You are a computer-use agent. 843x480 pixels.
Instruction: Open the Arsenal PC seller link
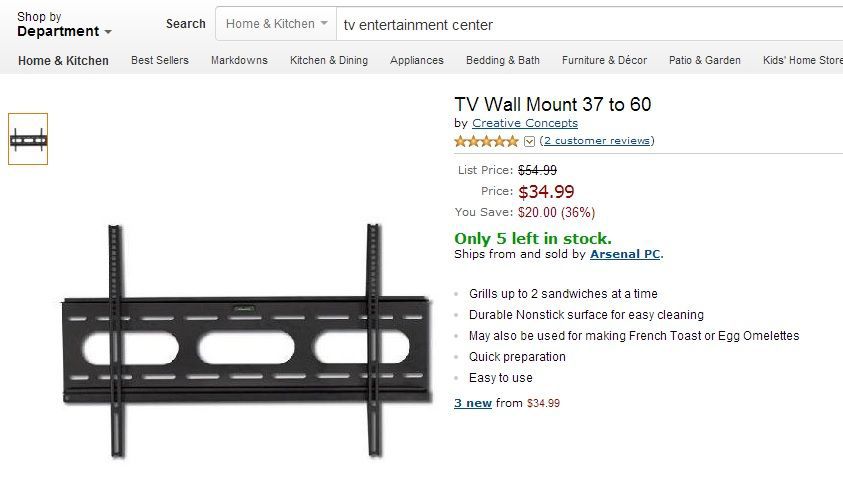625,254
